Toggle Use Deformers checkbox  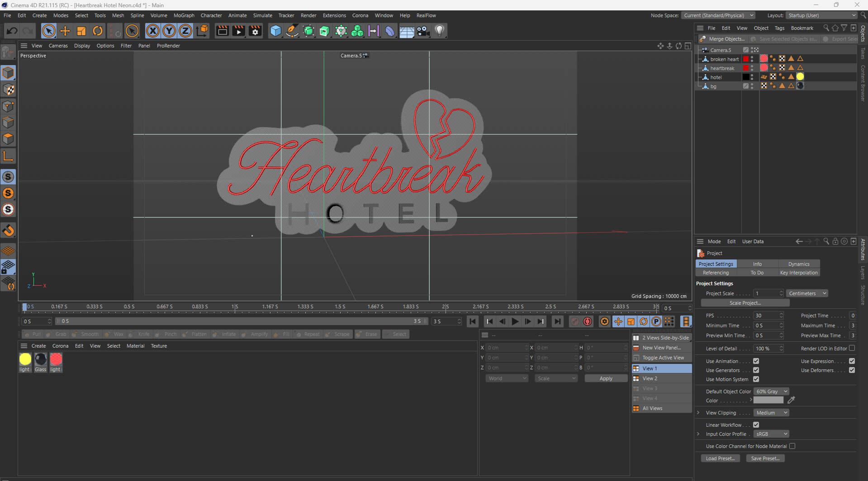(852, 370)
